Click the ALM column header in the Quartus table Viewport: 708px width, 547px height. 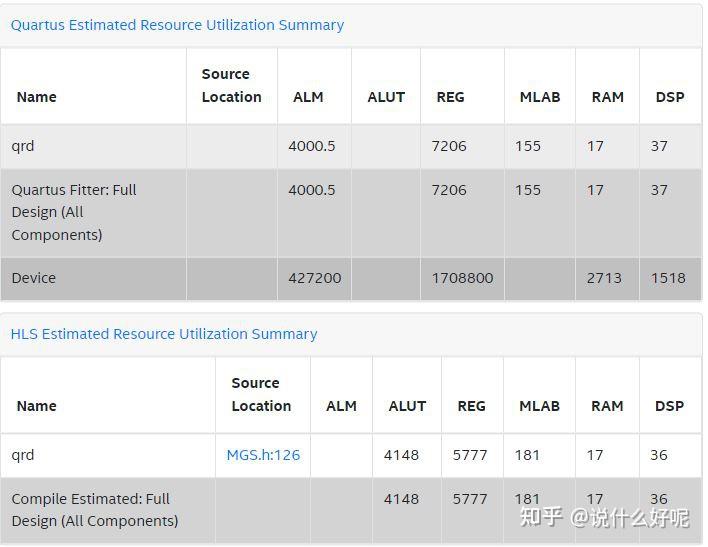click(x=308, y=97)
